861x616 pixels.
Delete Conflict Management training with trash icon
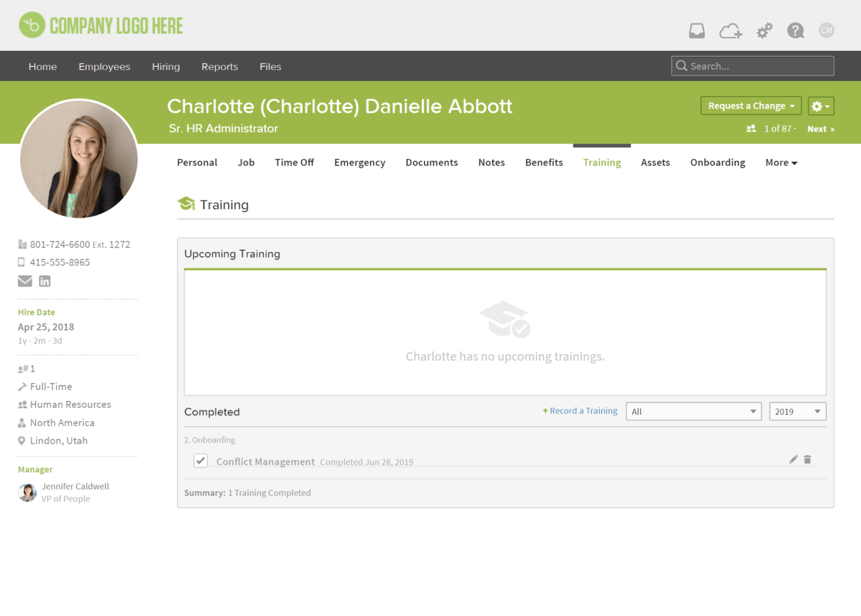click(x=808, y=460)
